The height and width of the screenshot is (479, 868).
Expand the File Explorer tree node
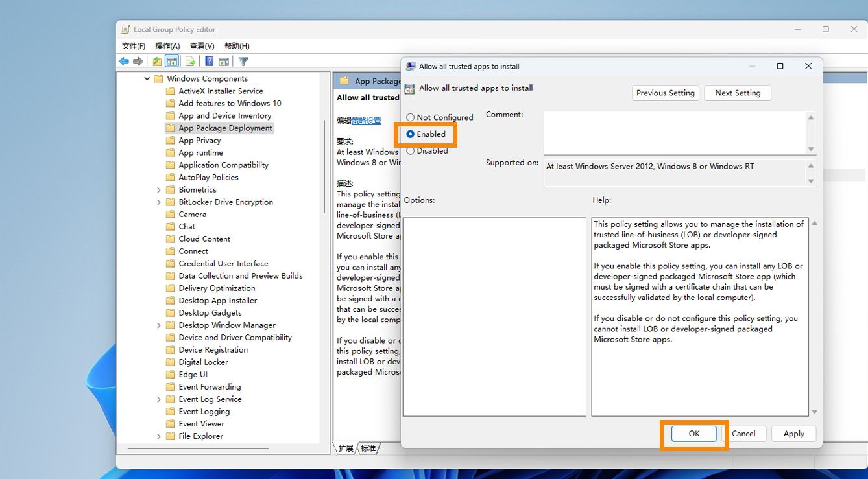coord(159,436)
